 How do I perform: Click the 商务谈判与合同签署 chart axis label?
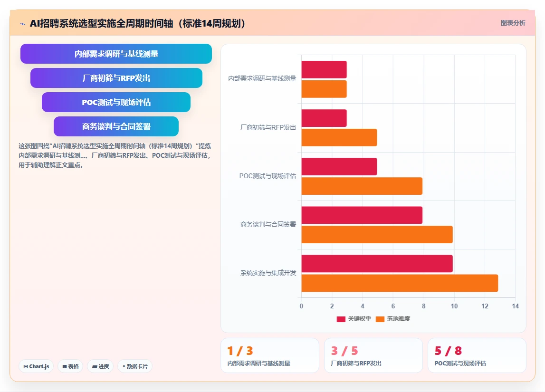[268, 224]
